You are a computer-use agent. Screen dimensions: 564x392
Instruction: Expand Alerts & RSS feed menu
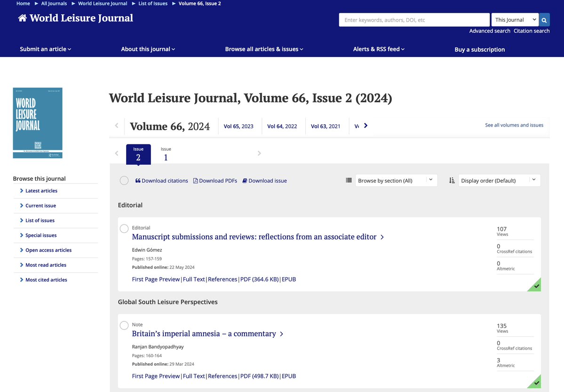(379, 49)
